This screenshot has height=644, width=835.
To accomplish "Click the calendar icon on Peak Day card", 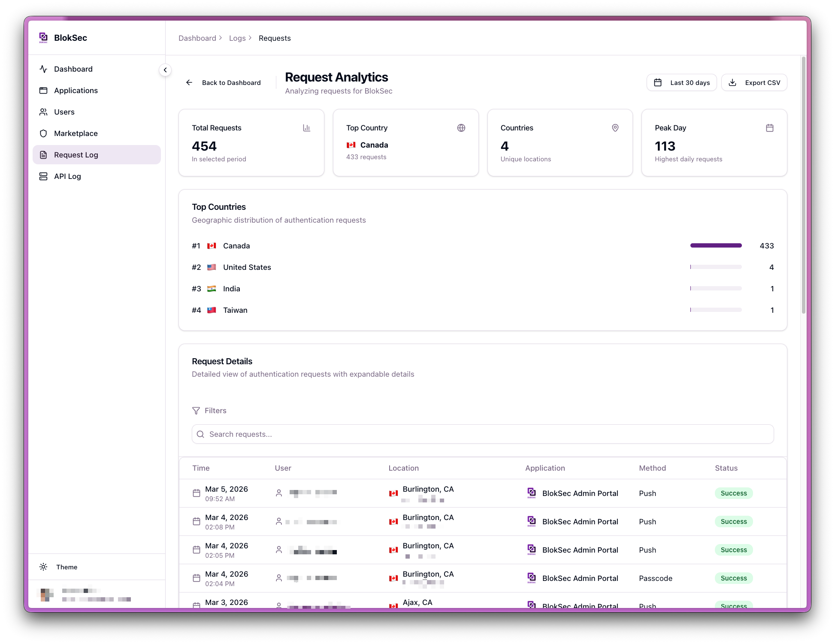I will tap(770, 128).
